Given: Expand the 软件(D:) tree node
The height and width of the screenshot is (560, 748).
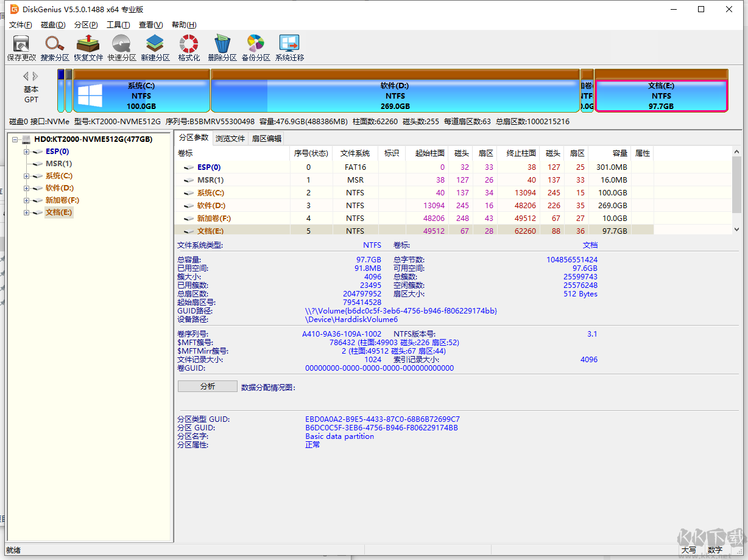Looking at the screenshot, I should [x=27, y=188].
